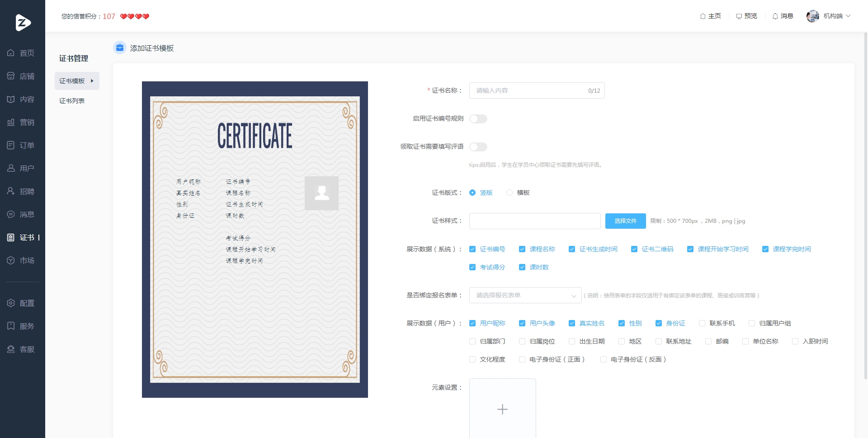Click 选择文件 button
The height and width of the screenshot is (438, 868).
[625, 221]
